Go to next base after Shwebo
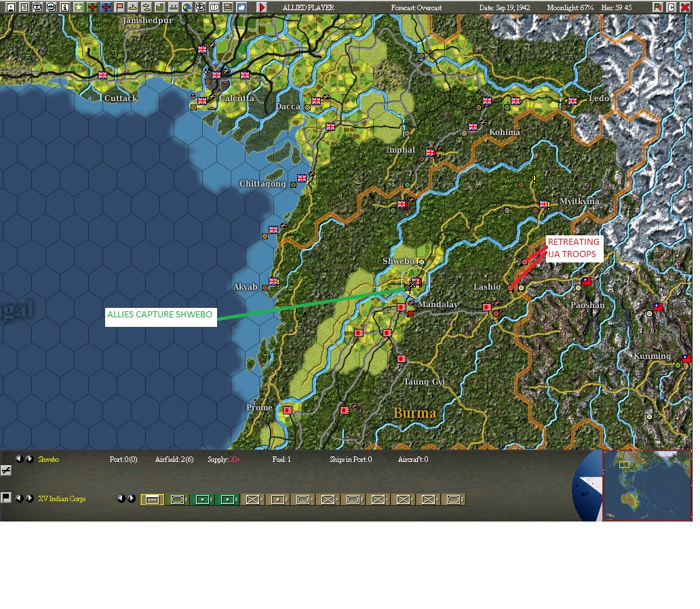The width and height of the screenshot is (700, 609). [29, 459]
